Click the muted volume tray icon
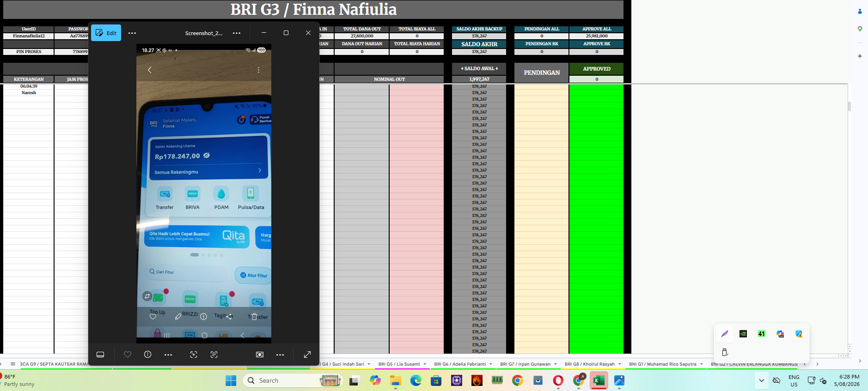 (x=824, y=380)
